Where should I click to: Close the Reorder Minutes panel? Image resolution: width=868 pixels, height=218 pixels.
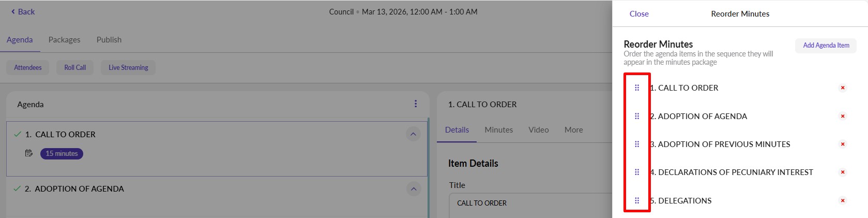639,14
